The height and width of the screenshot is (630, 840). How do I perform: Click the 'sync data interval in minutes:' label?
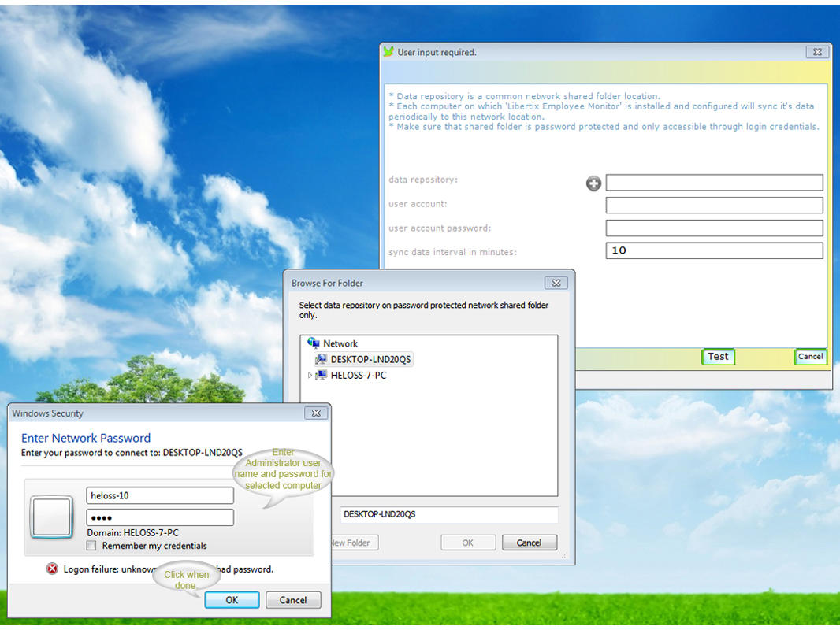(452, 252)
